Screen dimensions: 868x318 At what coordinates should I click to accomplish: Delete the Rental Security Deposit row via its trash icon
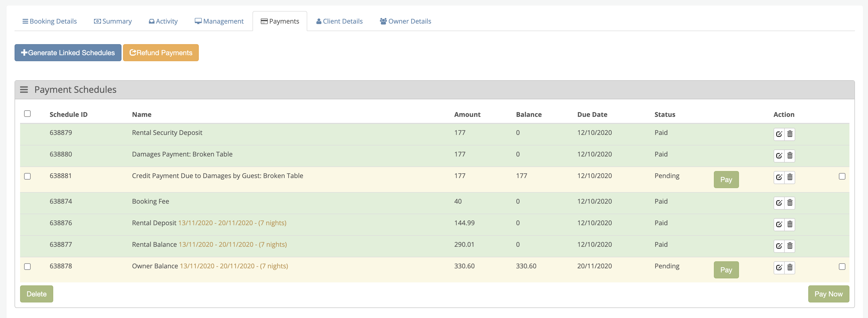(790, 134)
